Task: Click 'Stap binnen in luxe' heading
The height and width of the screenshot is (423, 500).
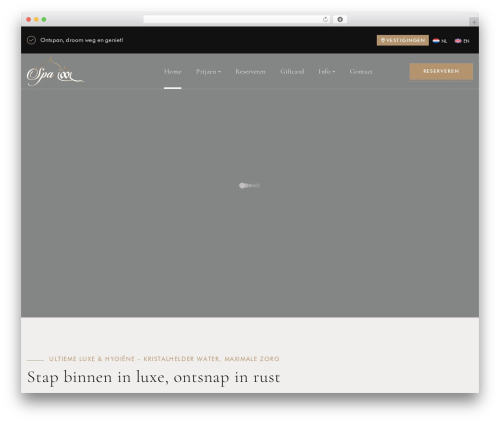Action: (153, 377)
